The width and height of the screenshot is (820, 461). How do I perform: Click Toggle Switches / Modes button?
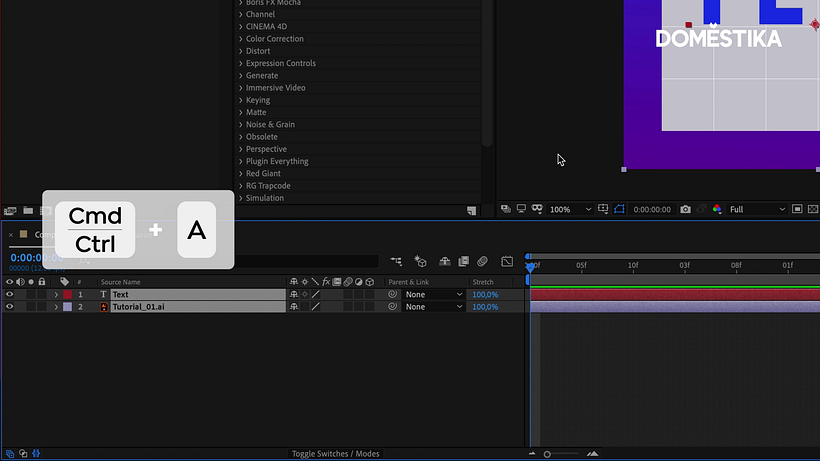click(x=335, y=454)
